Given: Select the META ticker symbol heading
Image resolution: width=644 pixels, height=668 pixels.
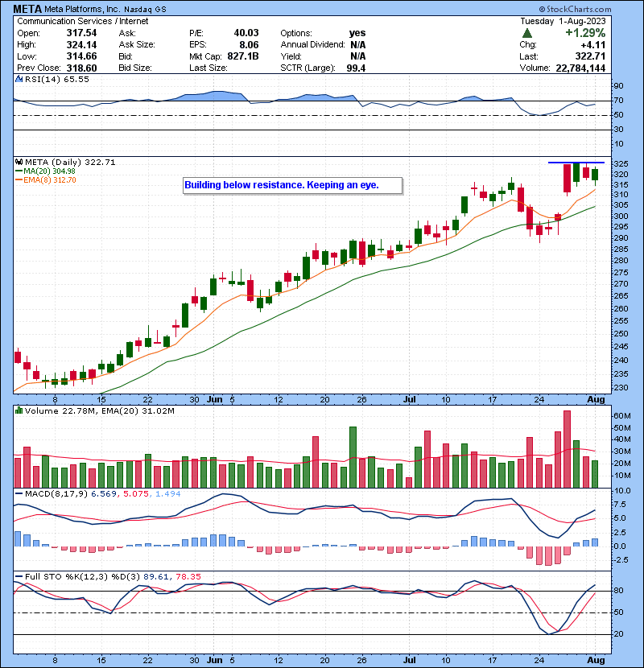Looking at the screenshot, I should click(27, 9).
